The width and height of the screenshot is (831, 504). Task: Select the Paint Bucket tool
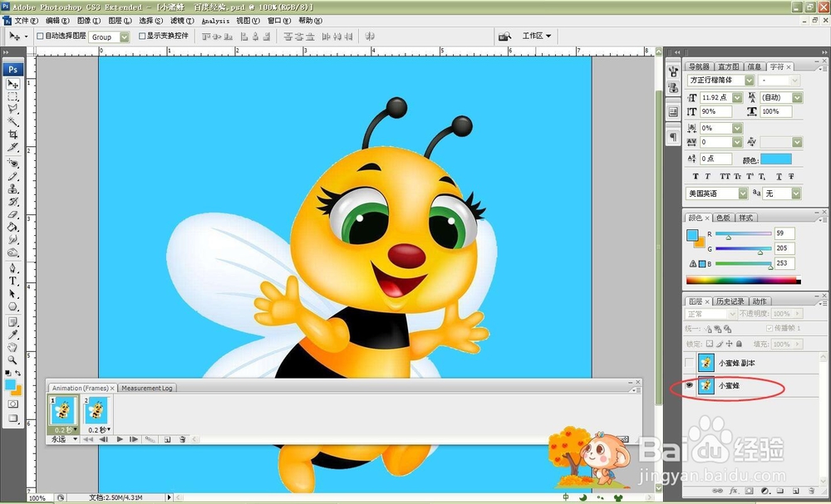click(12, 228)
